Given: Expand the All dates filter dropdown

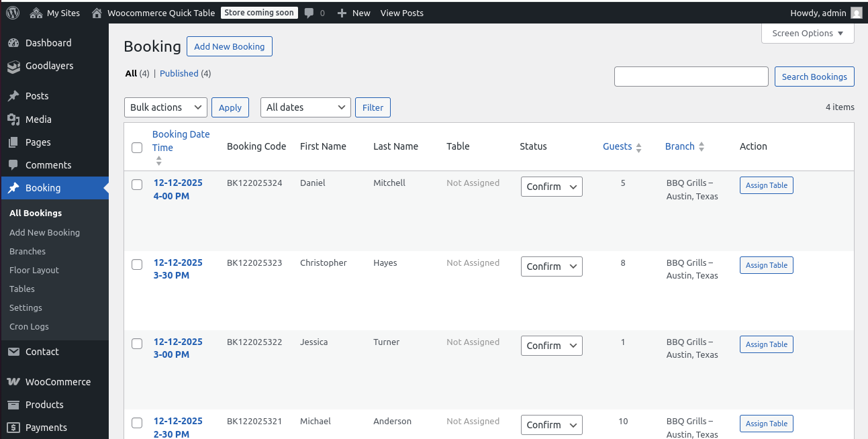Looking at the screenshot, I should 305,107.
